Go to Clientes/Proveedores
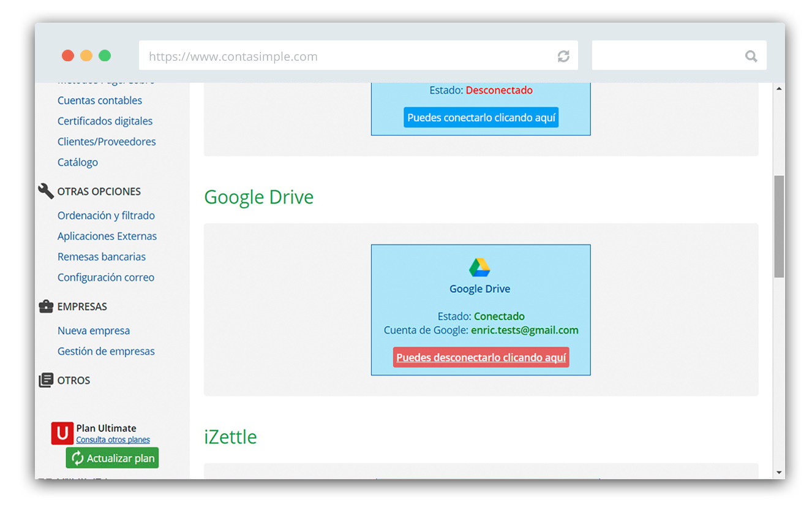 (107, 142)
